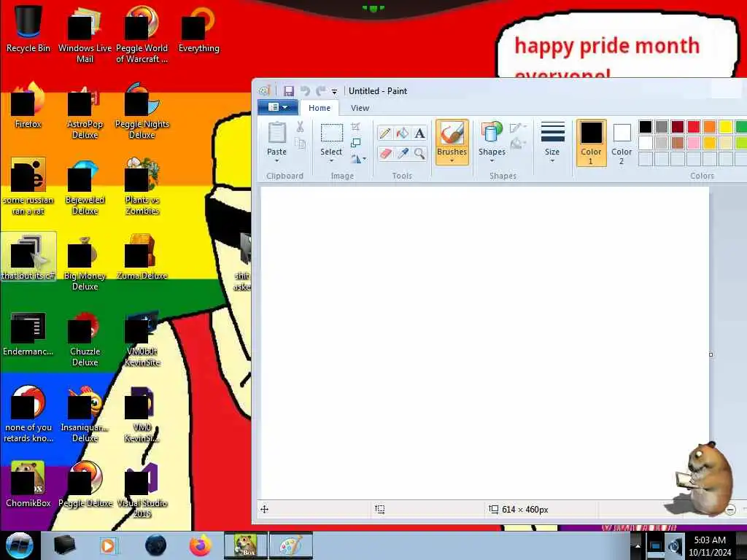
Task: Show hidden tray icons arrow
Action: [638, 546]
